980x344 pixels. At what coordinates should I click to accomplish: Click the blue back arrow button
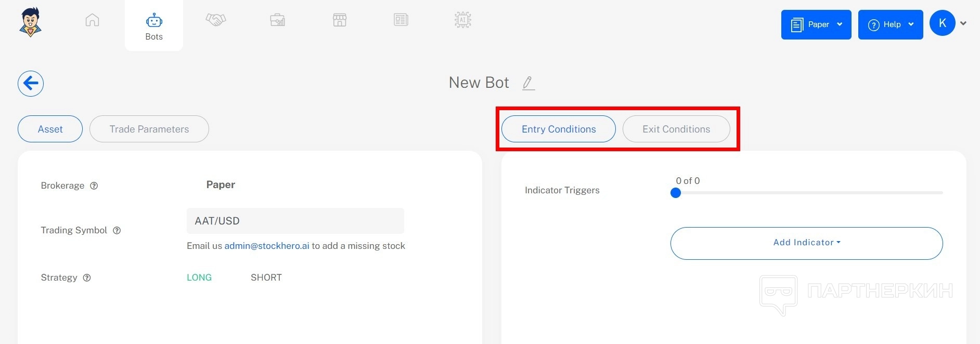coord(31,84)
